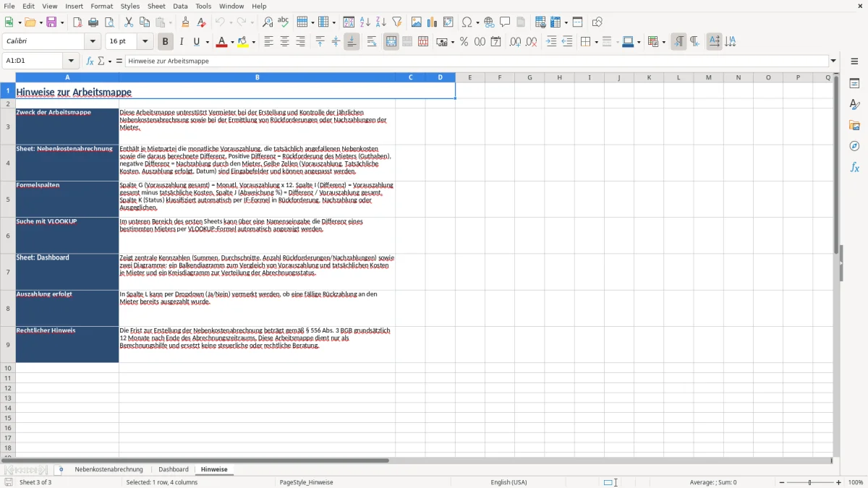
Task: Copy the selected cells
Action: (145, 22)
